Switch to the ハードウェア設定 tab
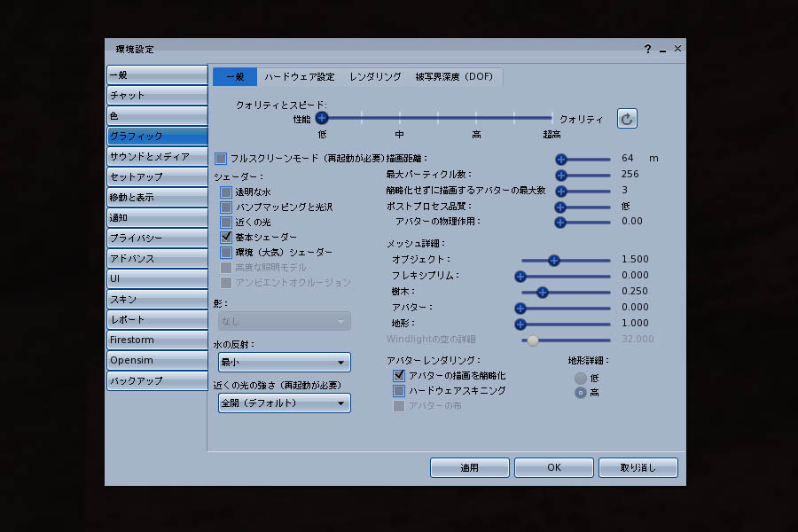798x532 pixels. pos(300,77)
